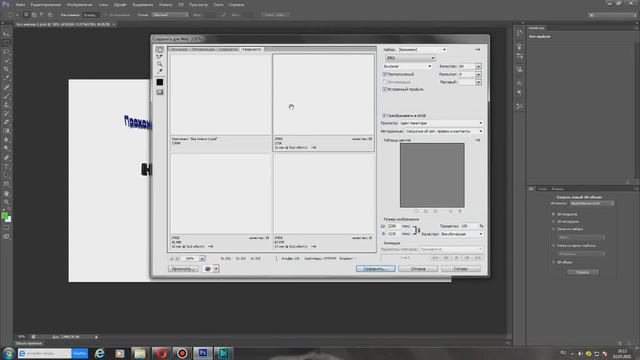Click the Percent size field
This screenshot has width=640, height=360.
(x=469, y=226)
